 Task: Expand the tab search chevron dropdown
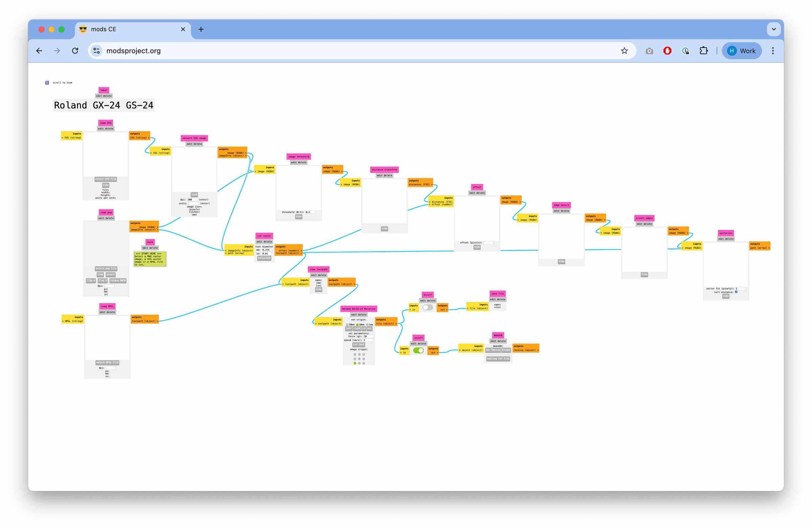773,29
